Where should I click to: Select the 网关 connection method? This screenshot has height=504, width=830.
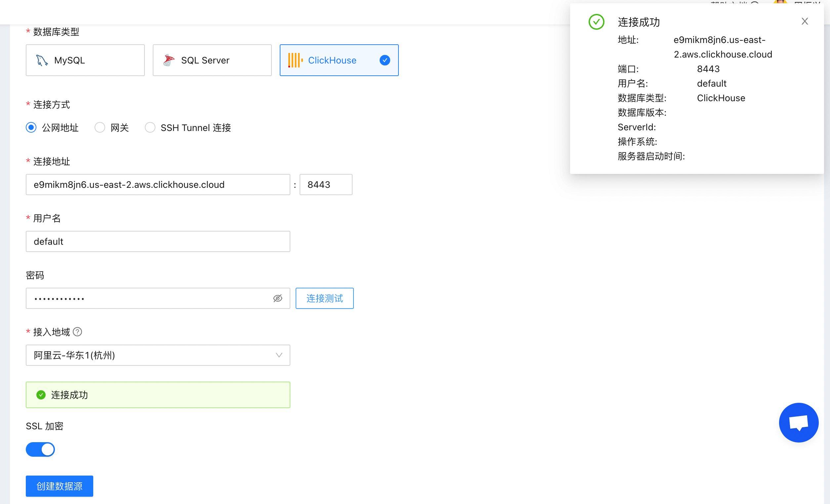pyautogui.click(x=100, y=127)
